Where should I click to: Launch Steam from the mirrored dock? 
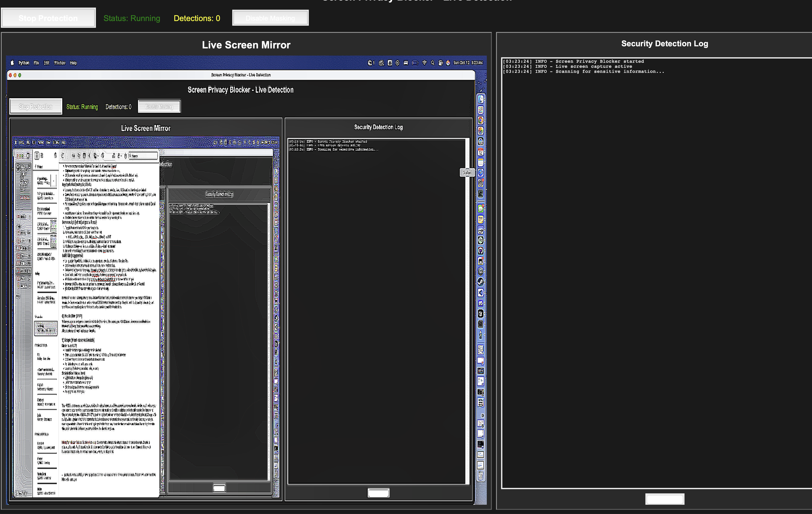tap(480, 282)
